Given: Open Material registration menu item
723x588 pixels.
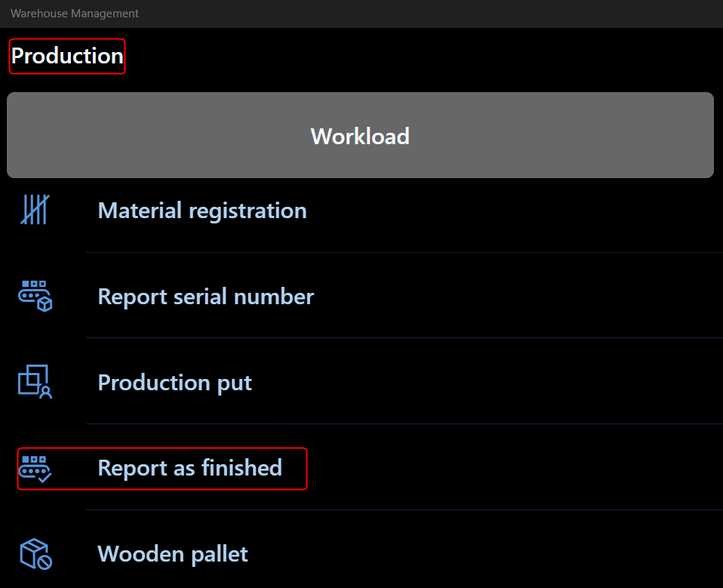Looking at the screenshot, I should (x=361, y=211).
